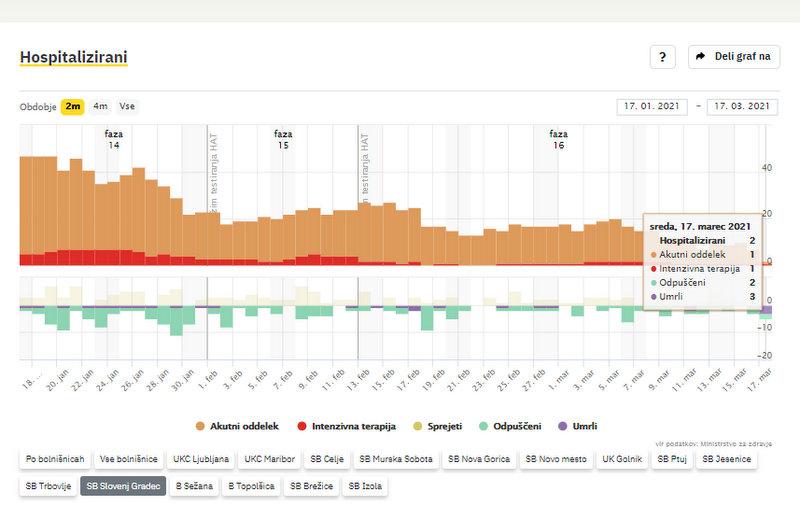Screen dimensions: 800x520
Task: Choose UKC Ljubljana hospital
Action: (x=203, y=460)
